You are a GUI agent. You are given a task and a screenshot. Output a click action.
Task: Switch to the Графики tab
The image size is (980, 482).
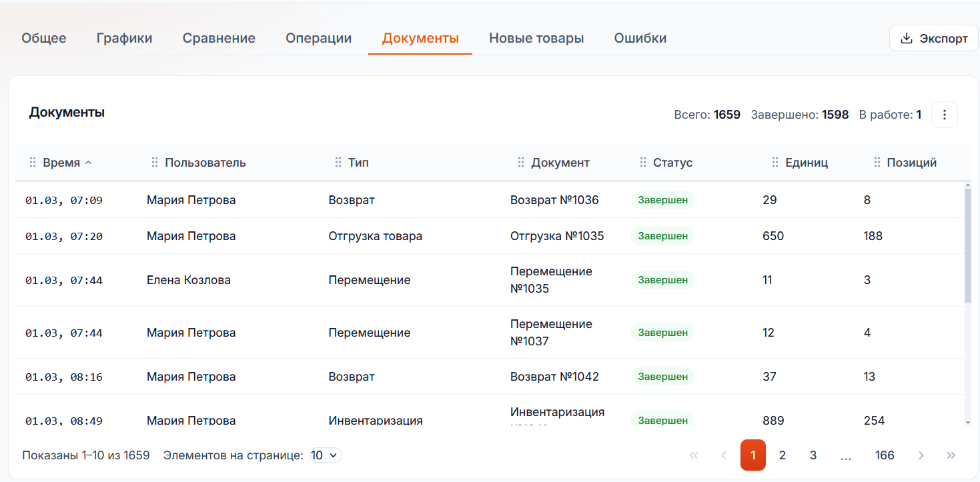(x=124, y=38)
